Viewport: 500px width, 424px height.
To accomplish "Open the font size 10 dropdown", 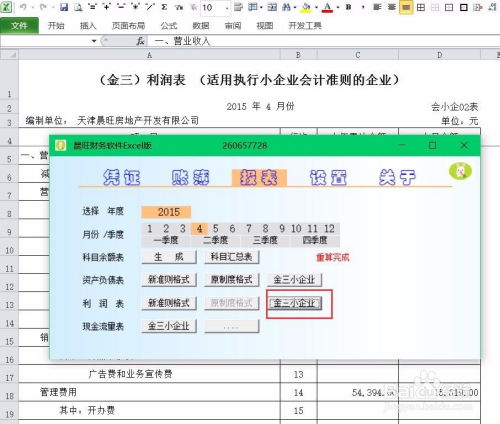I will (x=226, y=8).
